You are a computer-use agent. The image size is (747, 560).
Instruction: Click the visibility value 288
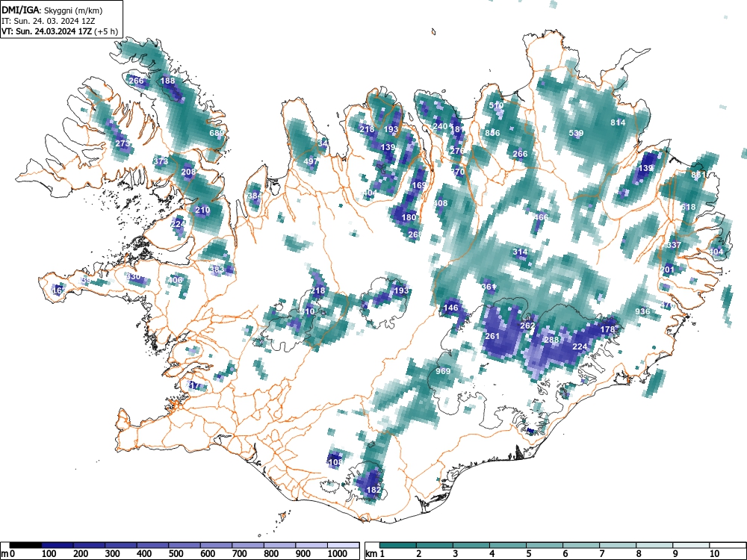552,340
